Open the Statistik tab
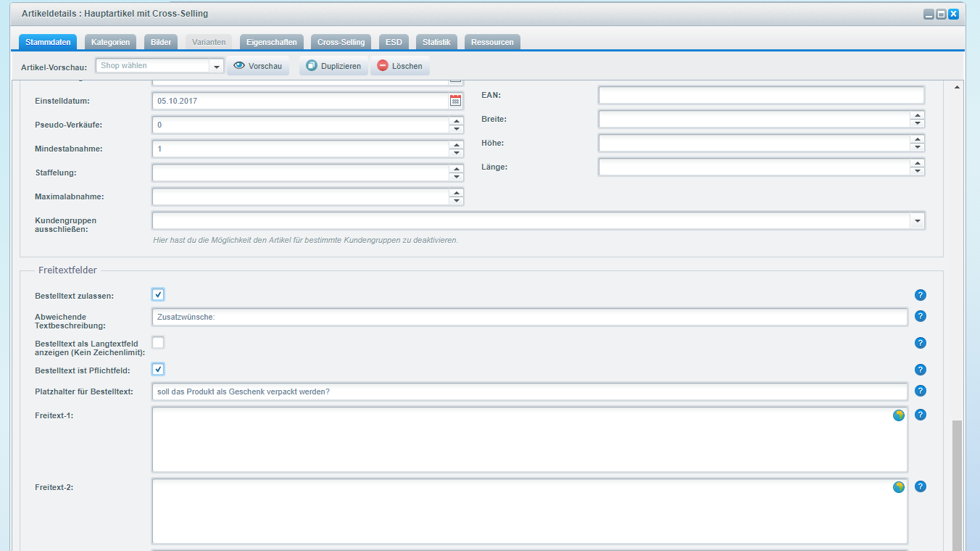Image resolution: width=980 pixels, height=551 pixels. pos(436,42)
